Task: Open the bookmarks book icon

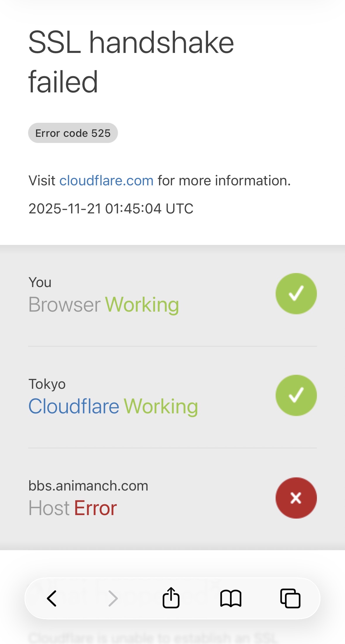Action: pyautogui.click(x=231, y=598)
